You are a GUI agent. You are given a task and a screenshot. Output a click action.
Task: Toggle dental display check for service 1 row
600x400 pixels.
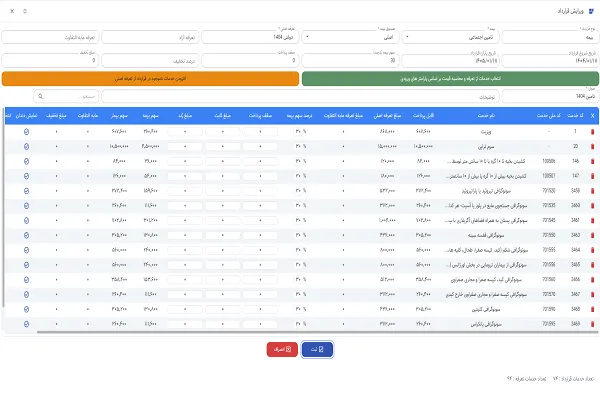tap(26, 132)
